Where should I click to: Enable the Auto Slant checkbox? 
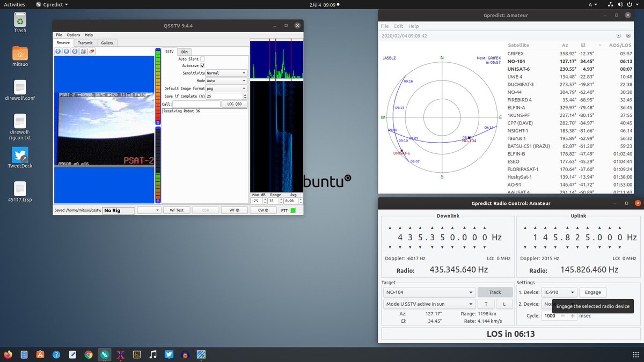tap(202, 59)
